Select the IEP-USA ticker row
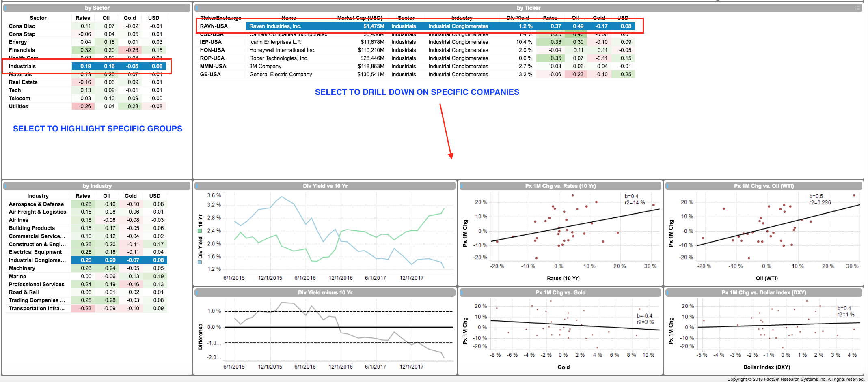 416,42
